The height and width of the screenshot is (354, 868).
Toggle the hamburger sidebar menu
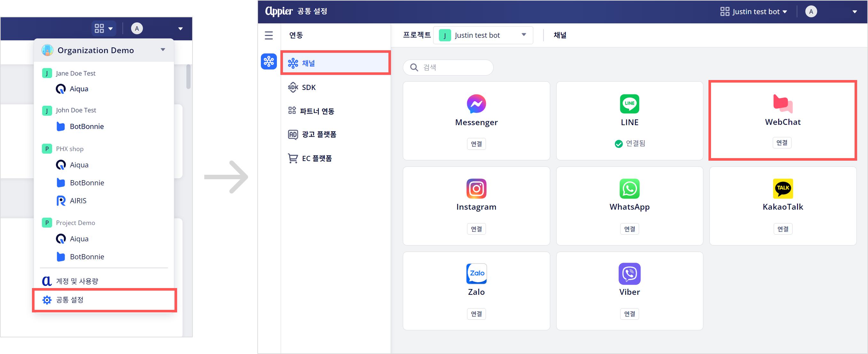point(269,36)
